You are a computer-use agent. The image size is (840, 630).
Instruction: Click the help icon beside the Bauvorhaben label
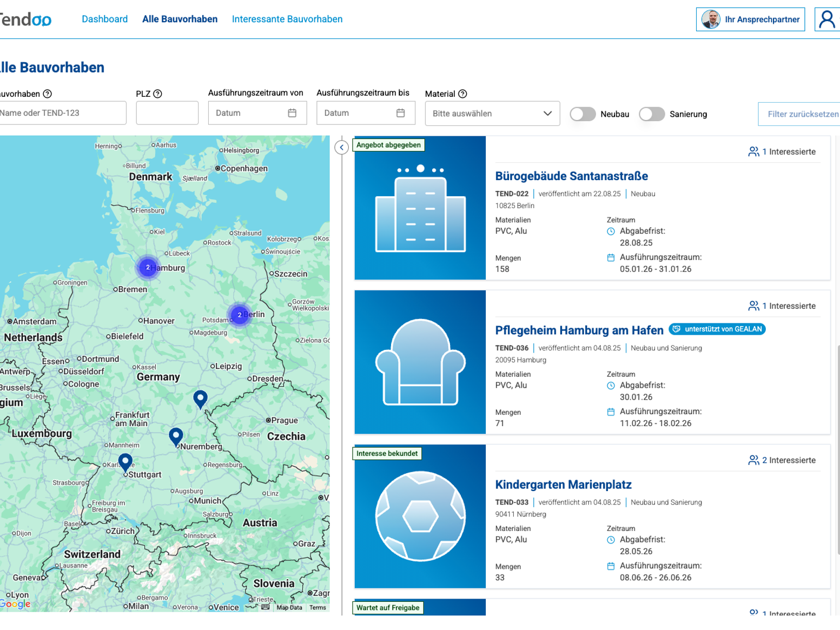pos(48,94)
